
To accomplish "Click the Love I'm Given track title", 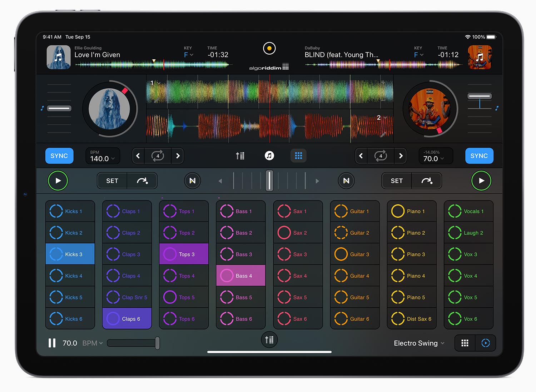I will tap(97, 55).
